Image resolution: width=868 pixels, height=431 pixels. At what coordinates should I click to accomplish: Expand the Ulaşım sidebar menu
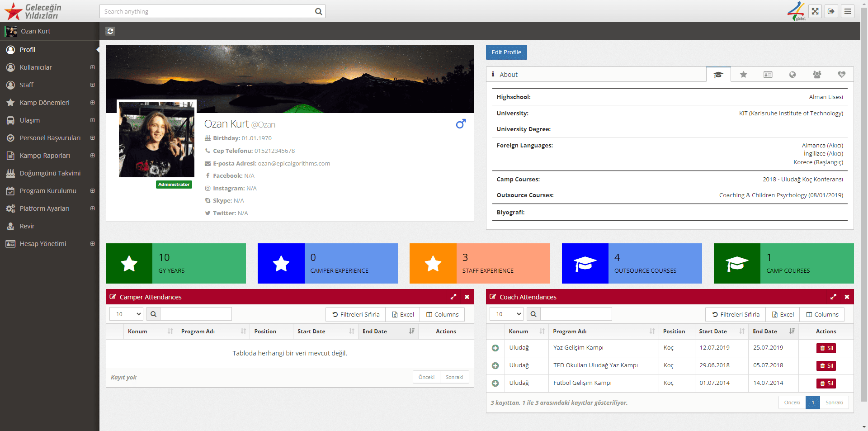50,120
